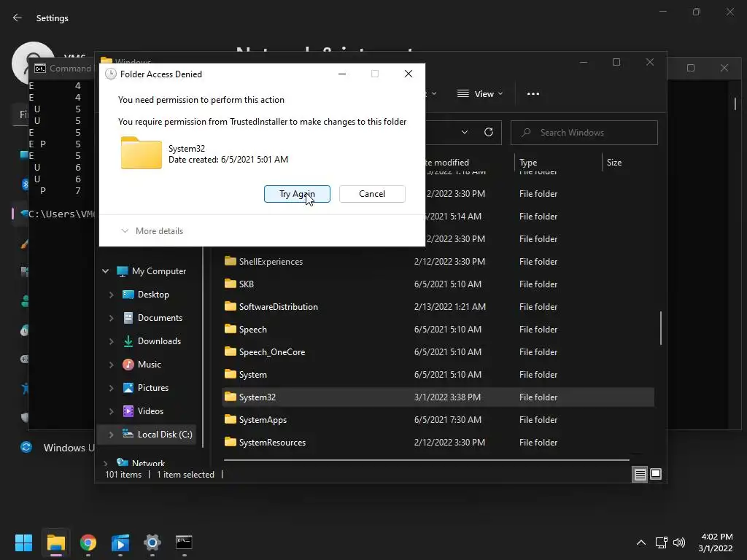The height and width of the screenshot is (560, 747).
Task: Click the System32 folder icon in dialog
Action: (141, 153)
